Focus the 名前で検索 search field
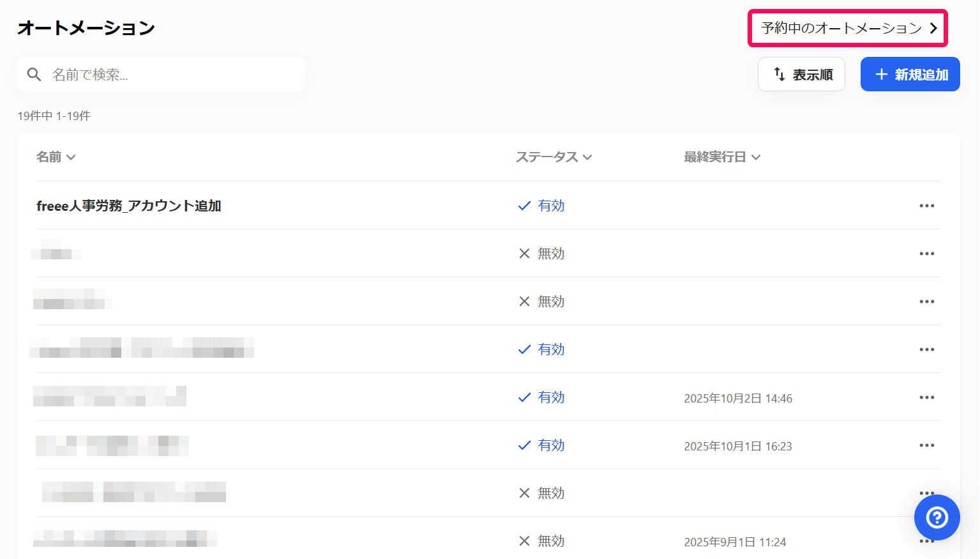The width and height of the screenshot is (980, 559). click(161, 75)
